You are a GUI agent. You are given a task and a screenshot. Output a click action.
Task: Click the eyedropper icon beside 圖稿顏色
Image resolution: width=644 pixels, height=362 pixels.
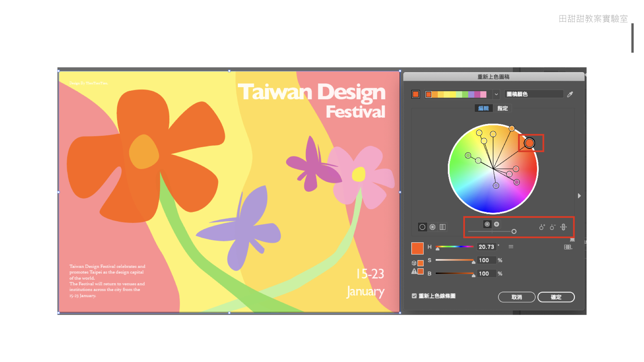[570, 95]
